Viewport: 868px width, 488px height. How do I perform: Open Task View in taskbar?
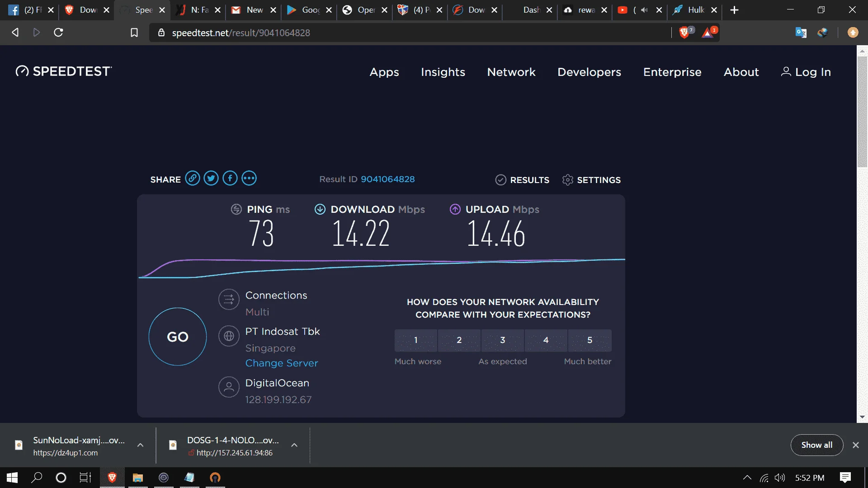[x=85, y=478]
